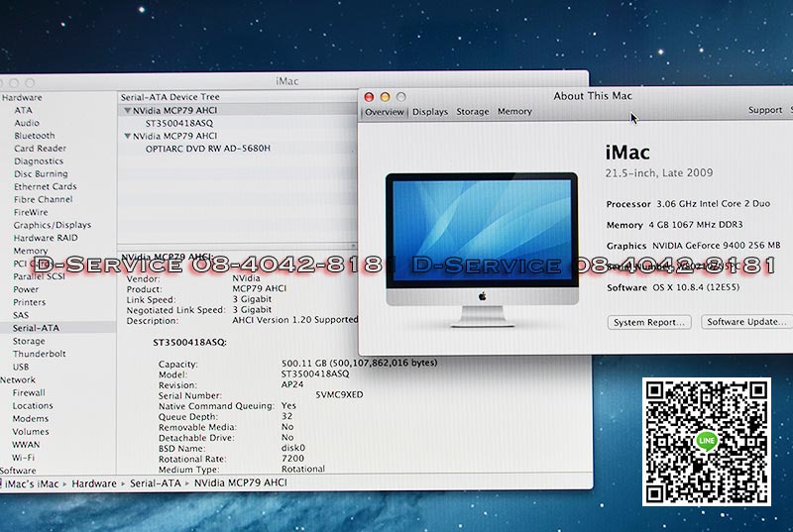Click iMac's iMac in the path bar
This screenshot has width=793, height=532.
(32, 484)
